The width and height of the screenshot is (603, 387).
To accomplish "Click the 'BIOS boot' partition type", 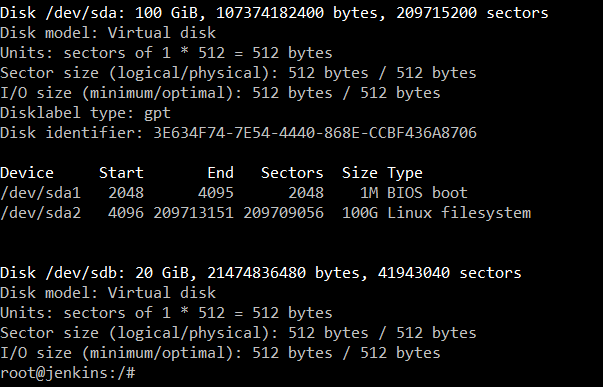I will 427,193.
